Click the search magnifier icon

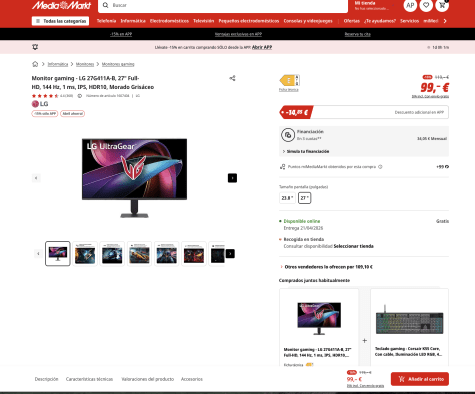click(x=106, y=5)
